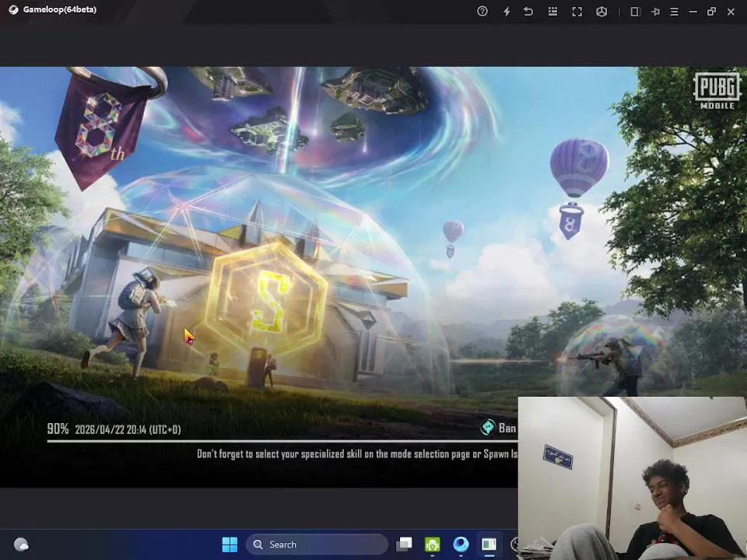
Task: Open the keymapping grid icon
Action: coord(552,11)
